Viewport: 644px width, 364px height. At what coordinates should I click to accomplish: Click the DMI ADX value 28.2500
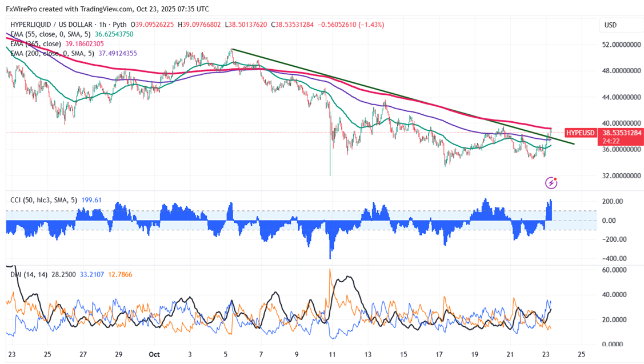(x=63, y=274)
